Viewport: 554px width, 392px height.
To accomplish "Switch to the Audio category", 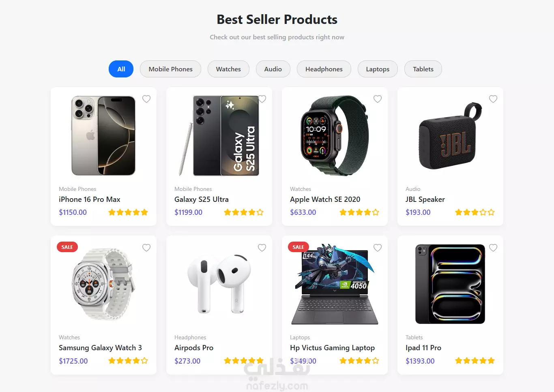I will pyautogui.click(x=273, y=69).
